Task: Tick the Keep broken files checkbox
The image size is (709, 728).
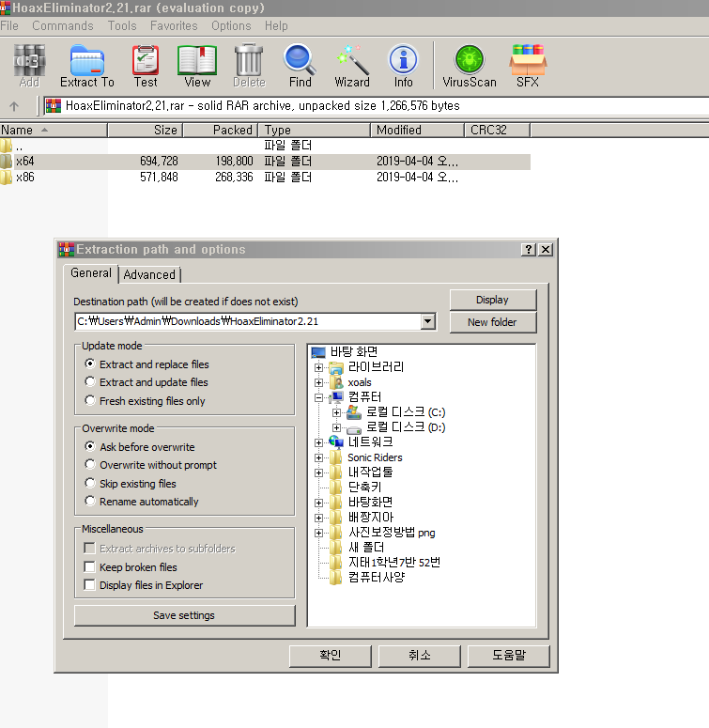Action: tap(89, 566)
